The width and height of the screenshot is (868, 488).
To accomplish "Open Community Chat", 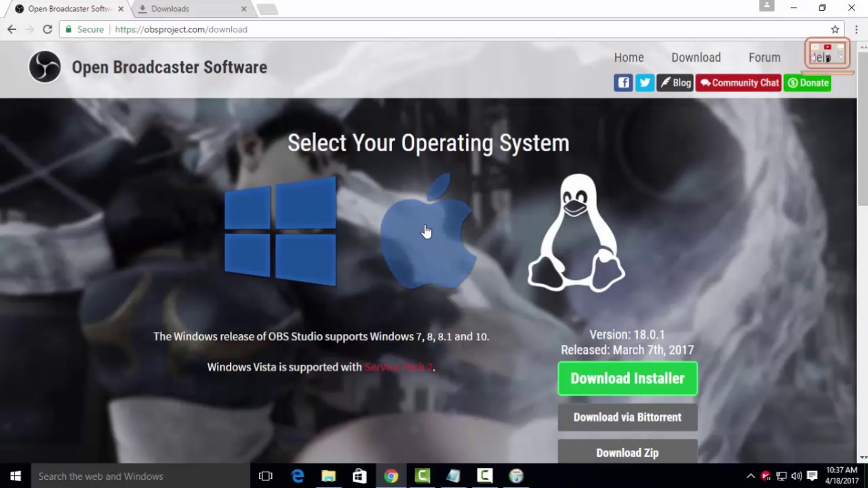I will [738, 83].
